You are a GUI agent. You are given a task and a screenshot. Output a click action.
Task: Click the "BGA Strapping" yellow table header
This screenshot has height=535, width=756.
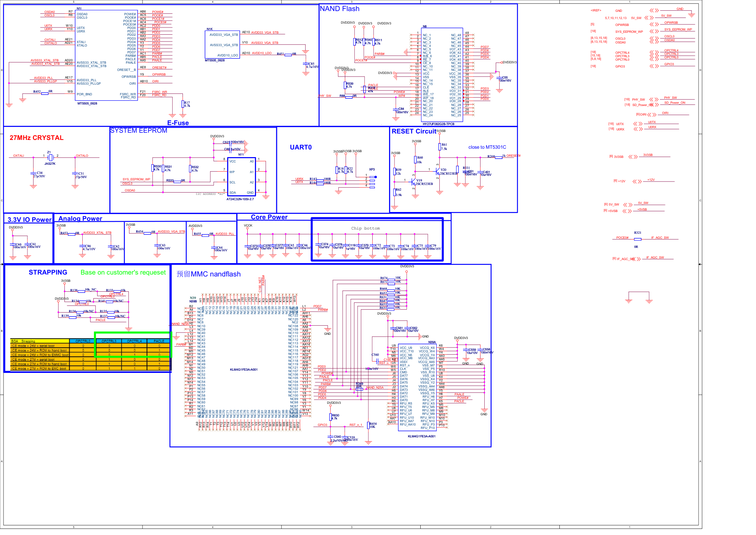coord(40,341)
